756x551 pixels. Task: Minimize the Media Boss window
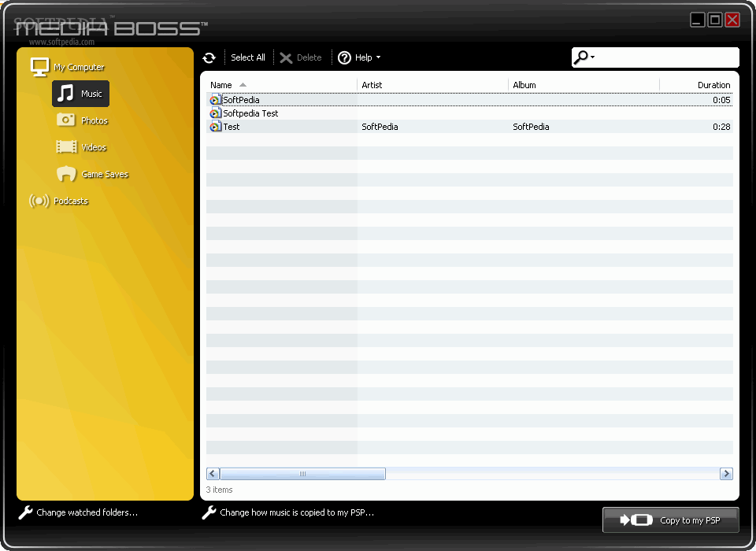[698, 20]
